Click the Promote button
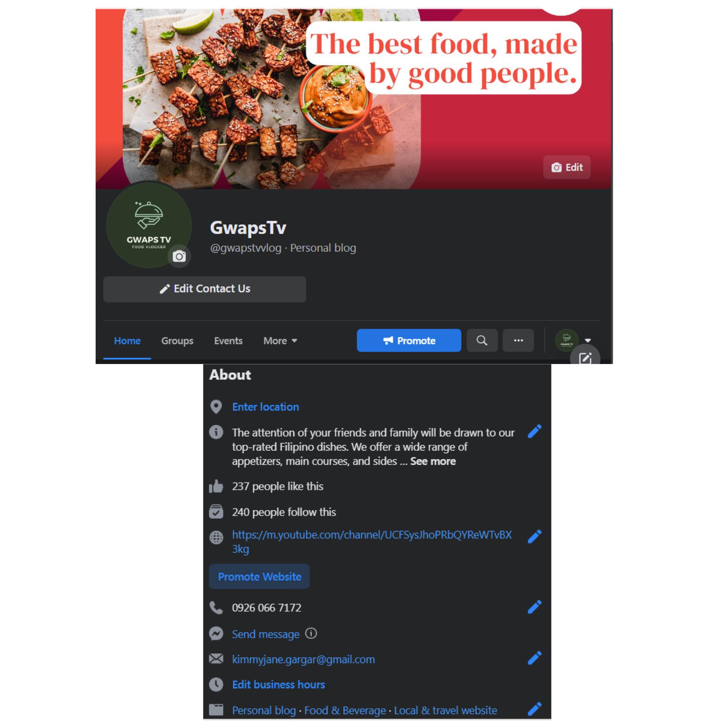Image resolution: width=728 pixels, height=728 pixels. (409, 341)
